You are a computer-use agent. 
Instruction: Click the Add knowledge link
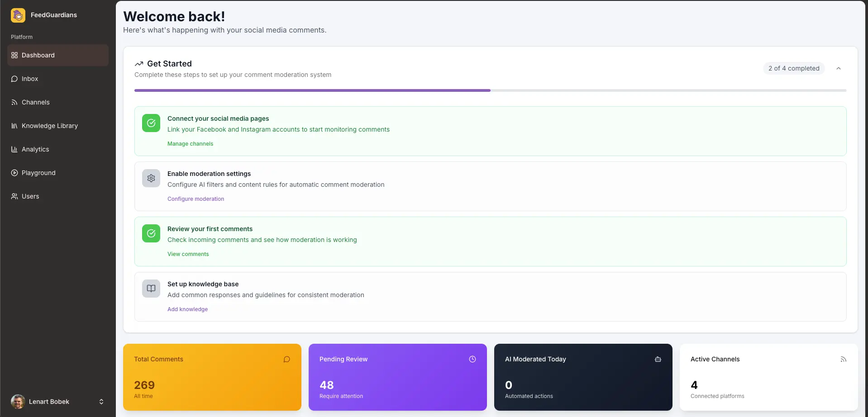[187, 309]
